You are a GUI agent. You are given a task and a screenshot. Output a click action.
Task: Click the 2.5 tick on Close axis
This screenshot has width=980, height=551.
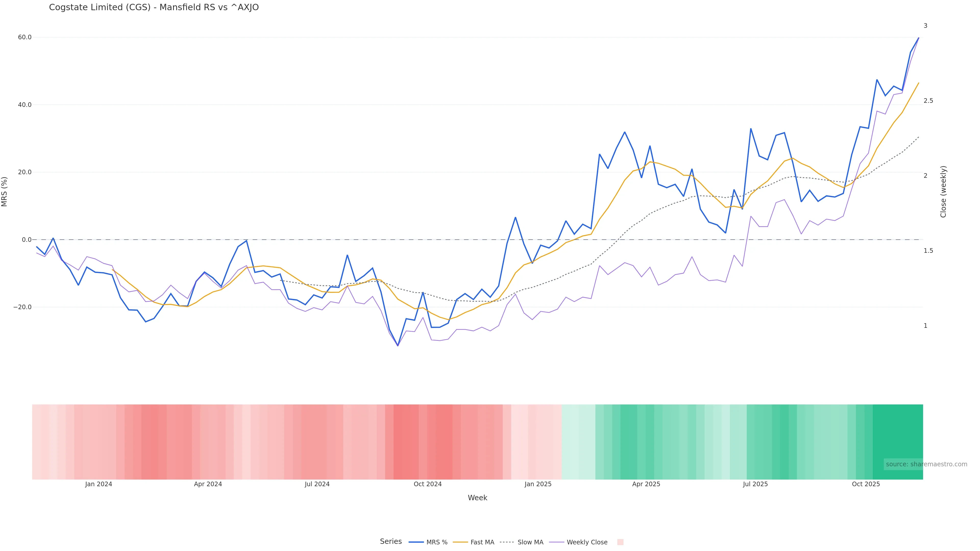click(x=928, y=101)
